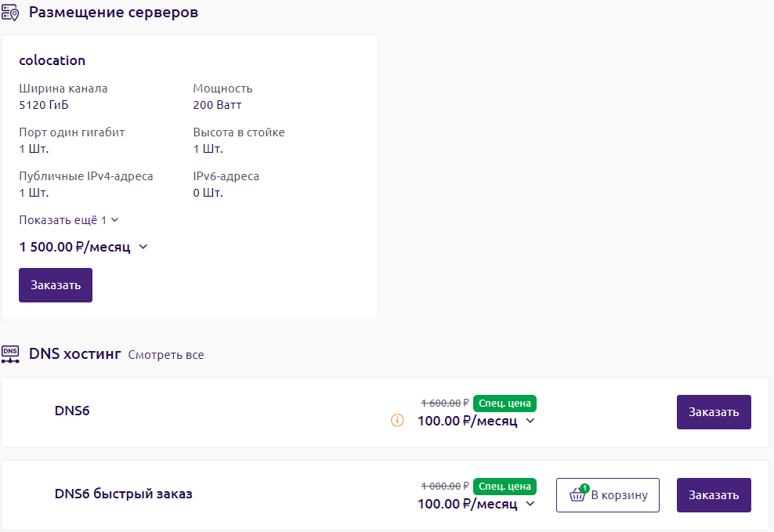774x532 pixels.
Task: Expand "Показать ещё 1" in colocation card
Action: point(69,220)
